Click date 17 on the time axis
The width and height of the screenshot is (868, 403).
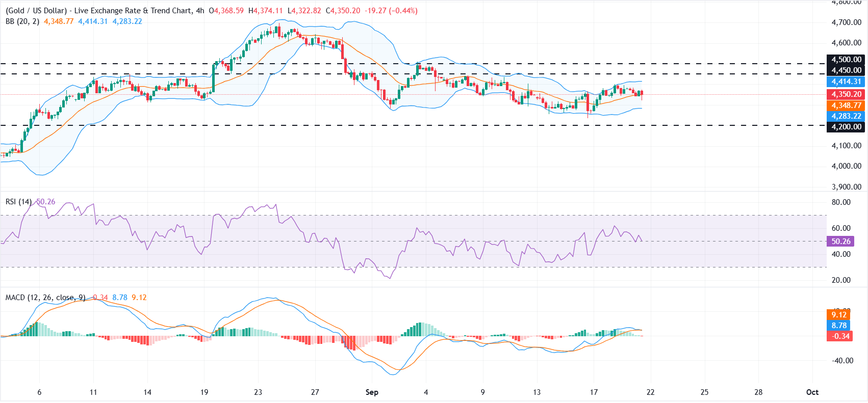click(594, 392)
